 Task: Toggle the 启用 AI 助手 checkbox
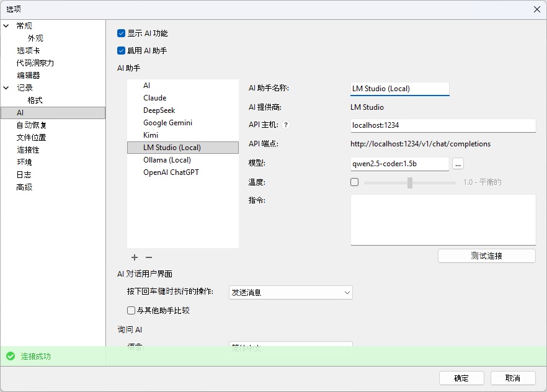121,51
